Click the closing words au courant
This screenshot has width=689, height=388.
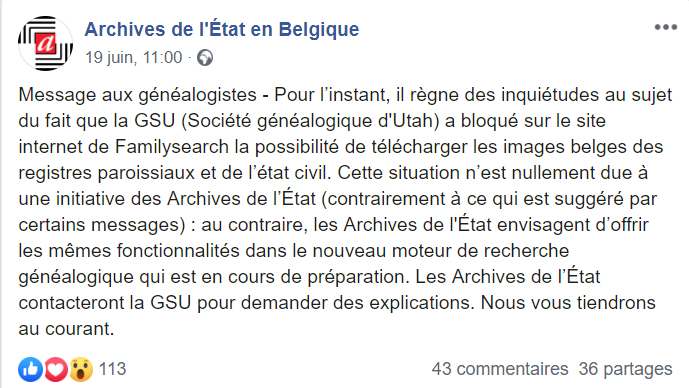[x=66, y=329]
